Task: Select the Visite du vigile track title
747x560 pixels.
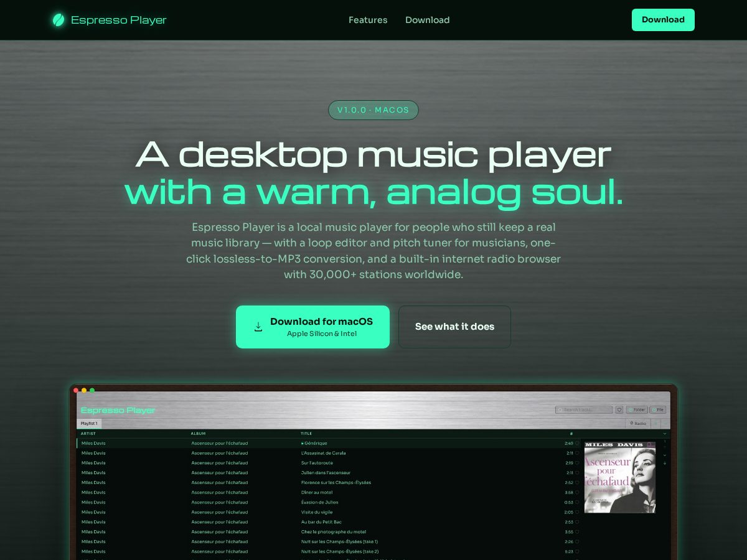Action: 317,512
